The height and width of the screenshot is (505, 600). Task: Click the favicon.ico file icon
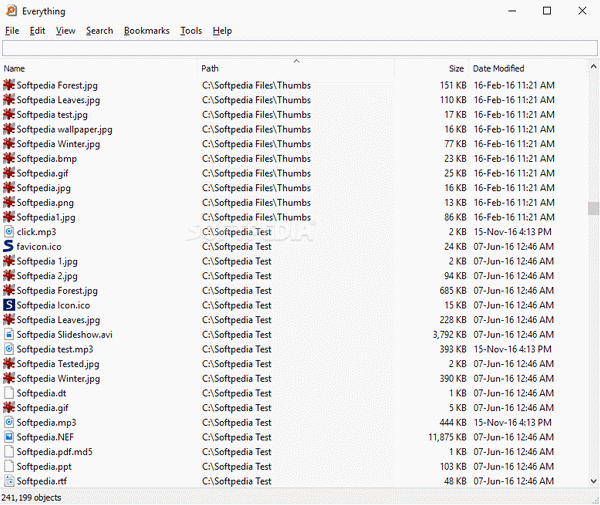click(9, 246)
